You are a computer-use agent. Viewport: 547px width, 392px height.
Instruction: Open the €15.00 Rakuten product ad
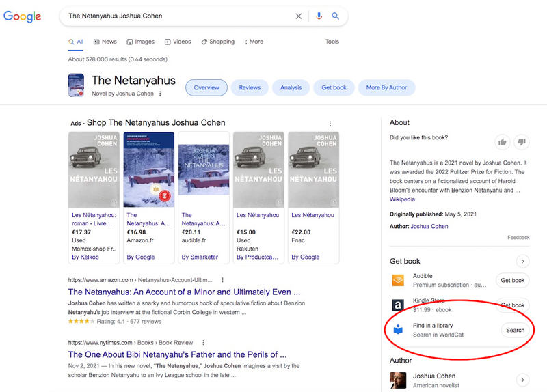[x=259, y=197]
